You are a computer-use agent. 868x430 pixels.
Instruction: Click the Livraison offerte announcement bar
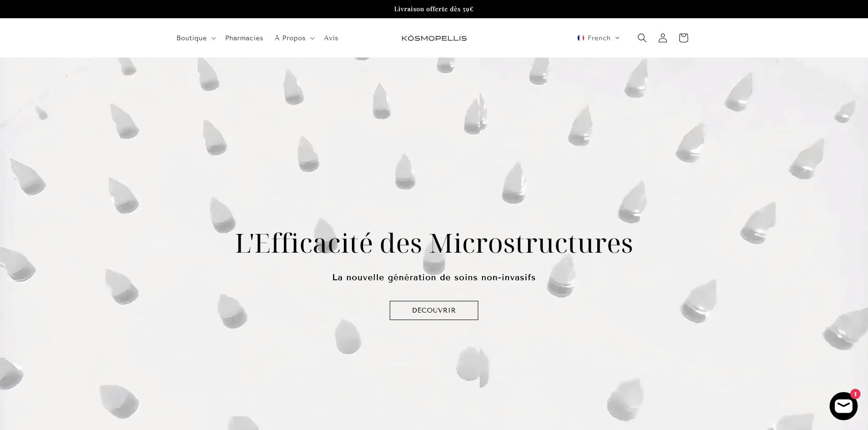coord(434,9)
